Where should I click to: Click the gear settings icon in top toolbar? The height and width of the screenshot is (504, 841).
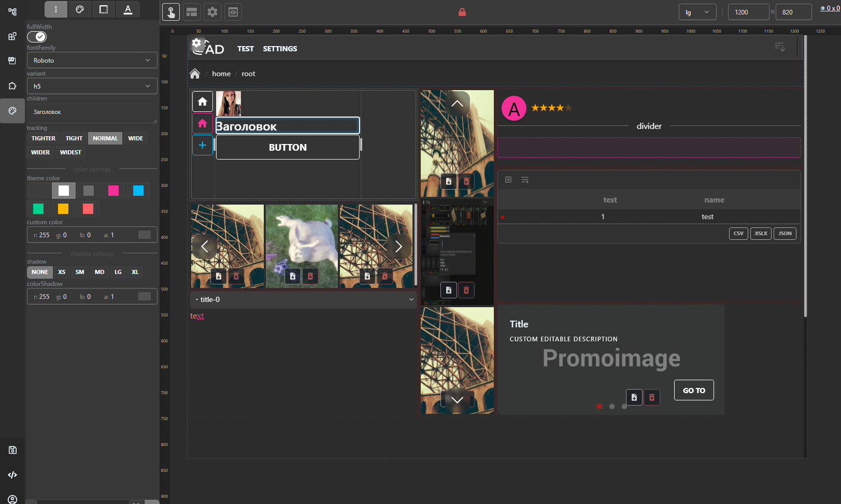tap(212, 12)
